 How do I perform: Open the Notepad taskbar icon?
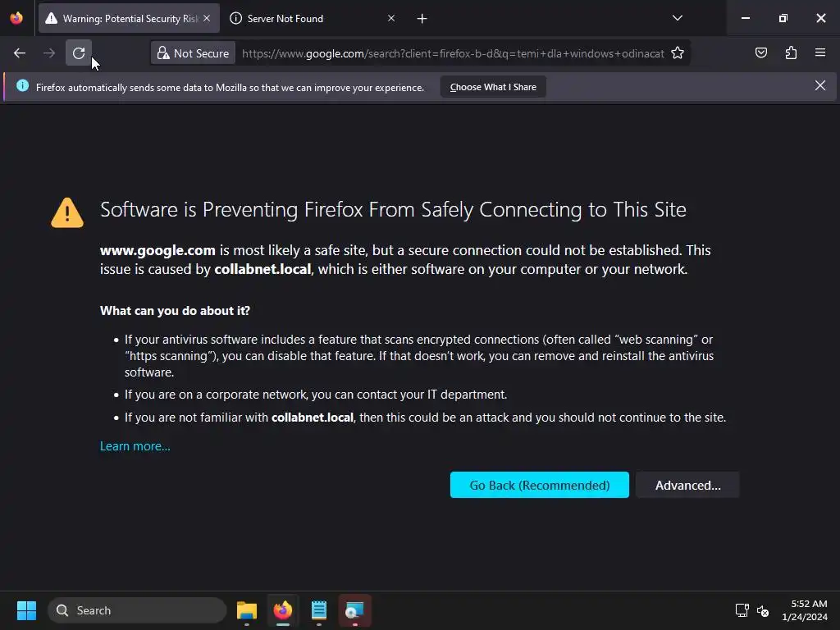point(319,610)
